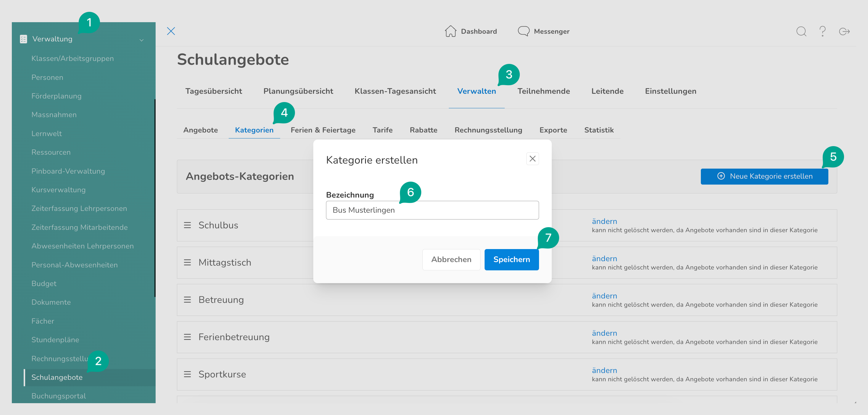Viewport: 868px width, 415px height.
Task: Close the sidebar with blue X icon
Action: click(x=171, y=31)
